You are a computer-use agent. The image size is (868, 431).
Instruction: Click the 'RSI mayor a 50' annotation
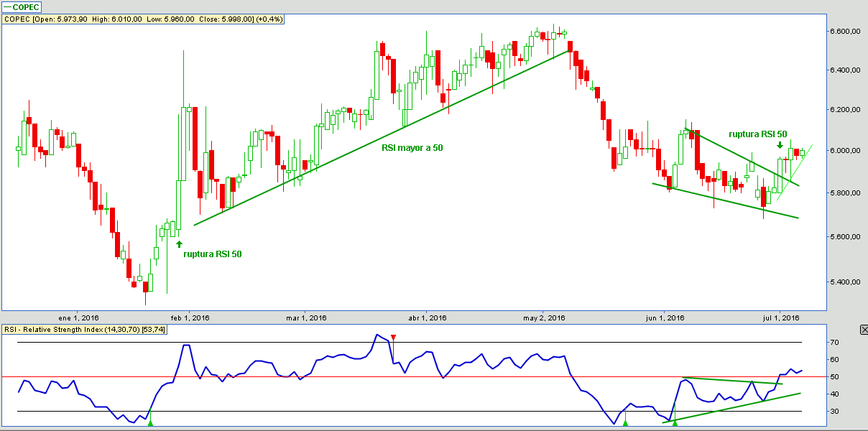click(412, 147)
